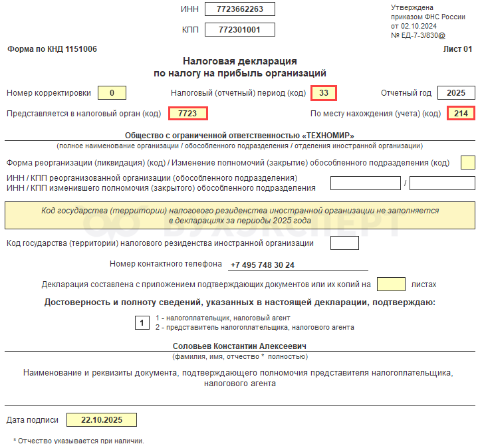Select tax period code field 33

[x=324, y=93]
